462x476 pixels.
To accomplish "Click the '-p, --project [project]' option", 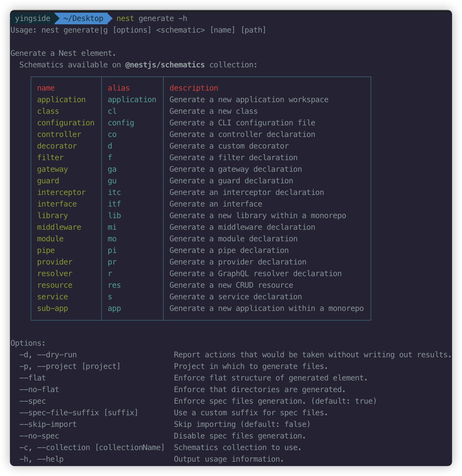I will [70, 366].
